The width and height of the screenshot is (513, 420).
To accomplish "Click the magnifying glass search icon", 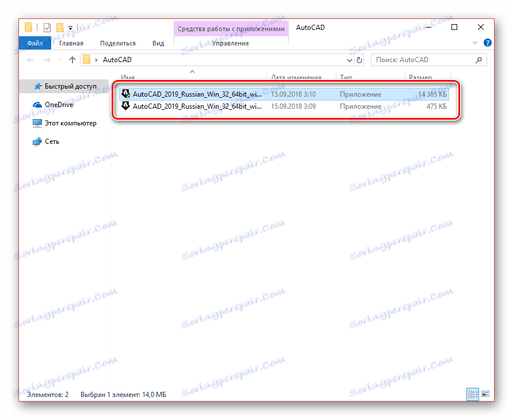I will 478,60.
